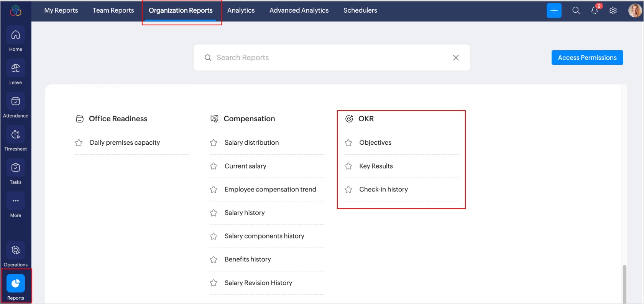Toggle favorite star for Daily premises capacity
The height and width of the screenshot is (304, 644).
(79, 143)
